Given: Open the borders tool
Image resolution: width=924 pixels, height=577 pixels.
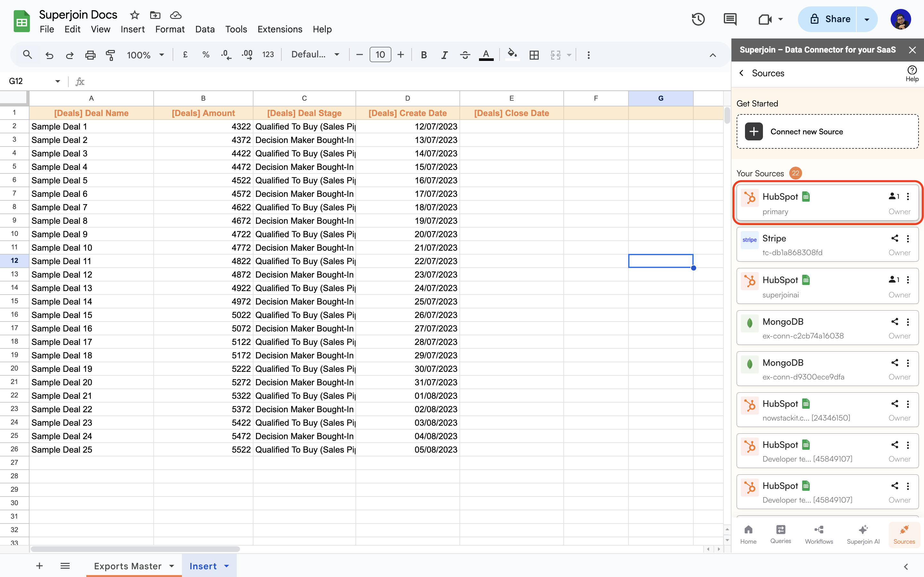Looking at the screenshot, I should coord(534,55).
